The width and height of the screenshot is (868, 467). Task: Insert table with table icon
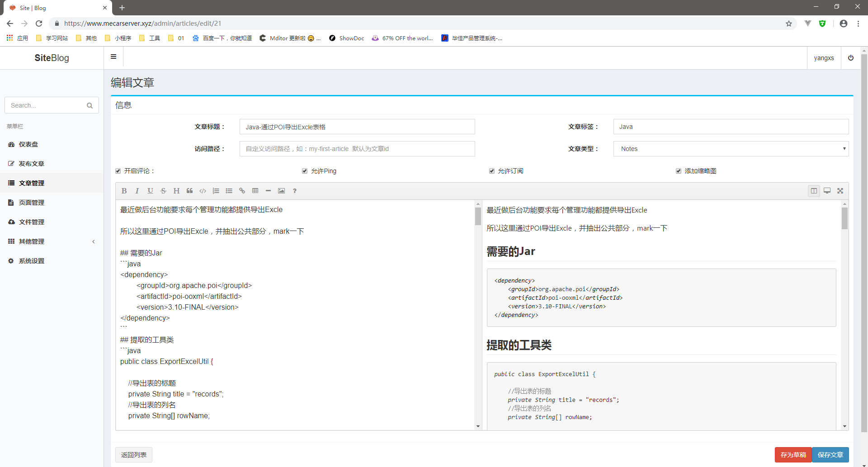(x=255, y=191)
